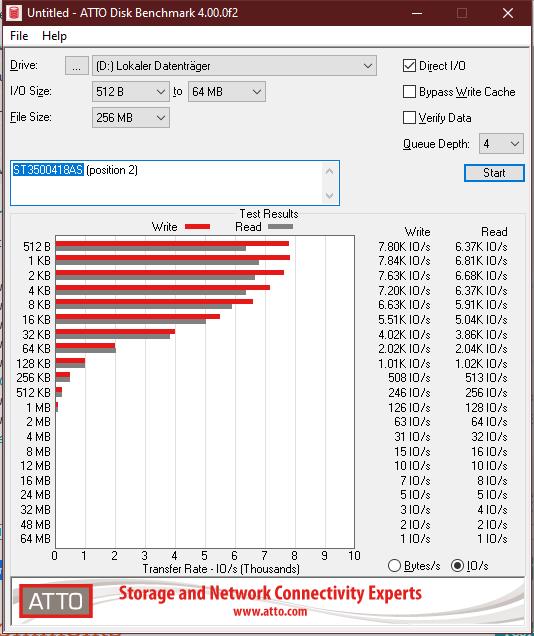Open www.atto.com link in banner
Screen dimensions: 534x636
click(270, 611)
